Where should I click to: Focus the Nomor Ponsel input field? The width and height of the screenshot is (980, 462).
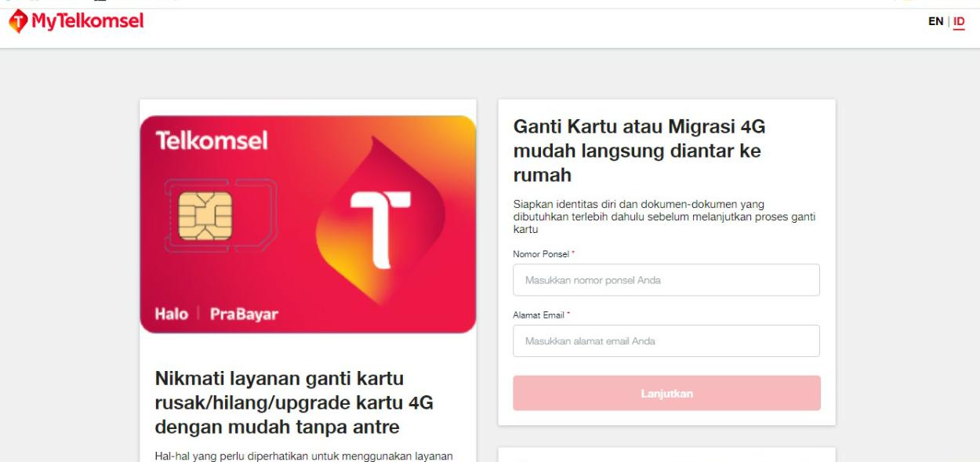pos(666,280)
